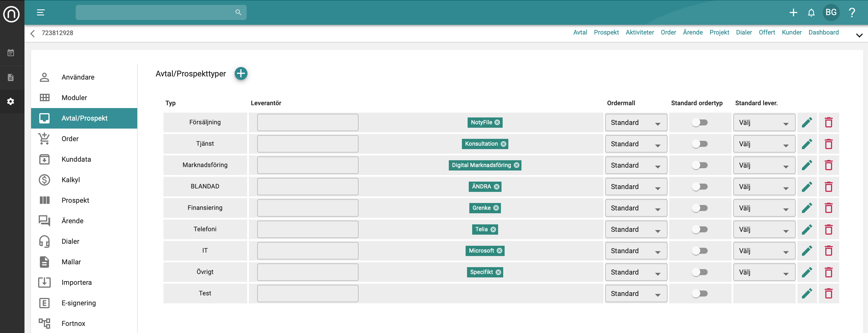868x333 pixels.
Task: Go to Prospekt link in top navigation
Action: 606,33
